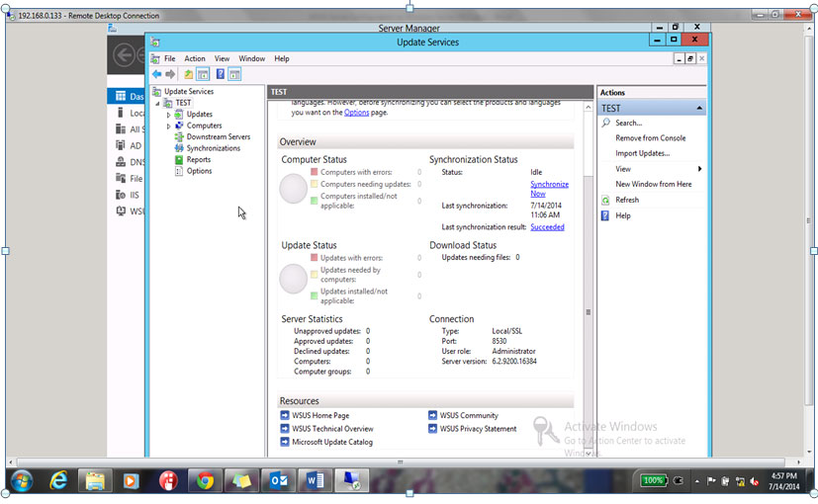Click Refresh in Actions pane
Image resolution: width=818 pixels, height=504 pixels.
(626, 200)
